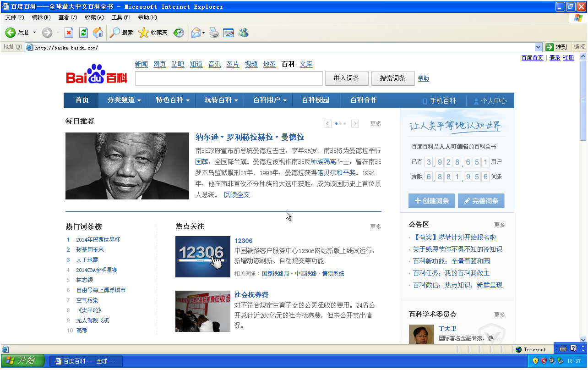The height and width of the screenshot is (370, 588).
Task: Go to previous daily recommendation arrow
Action: [327, 123]
